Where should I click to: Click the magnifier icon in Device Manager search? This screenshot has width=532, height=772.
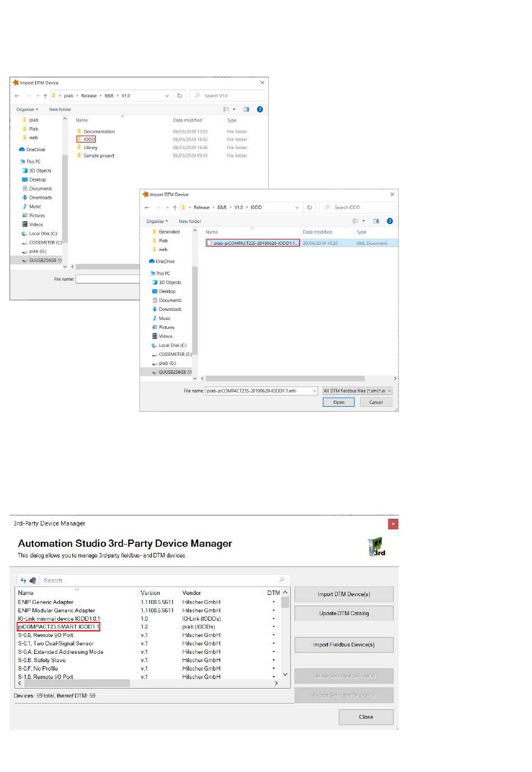point(282,580)
